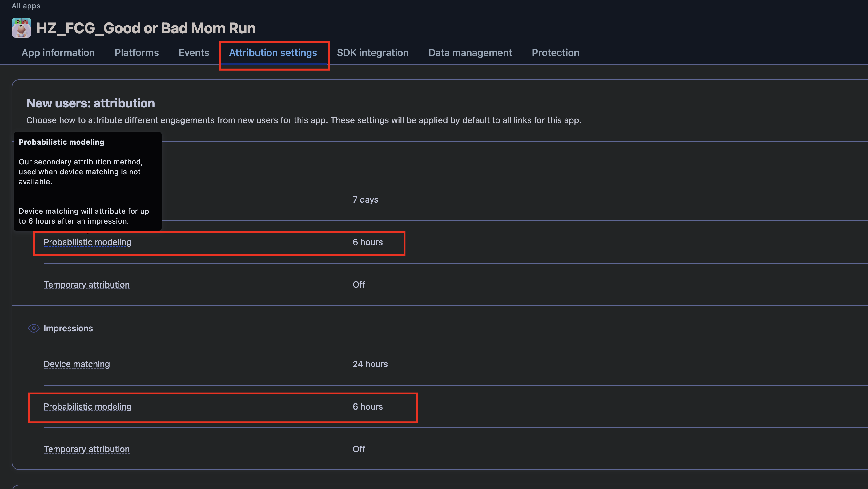
Task: Select the Attribution settings tab
Action: 273,53
